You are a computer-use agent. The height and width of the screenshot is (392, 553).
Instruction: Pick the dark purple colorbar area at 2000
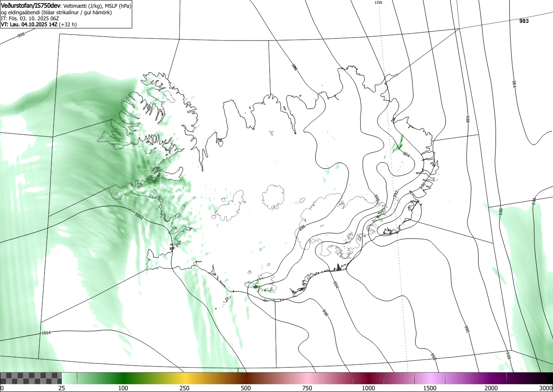tap(491, 378)
